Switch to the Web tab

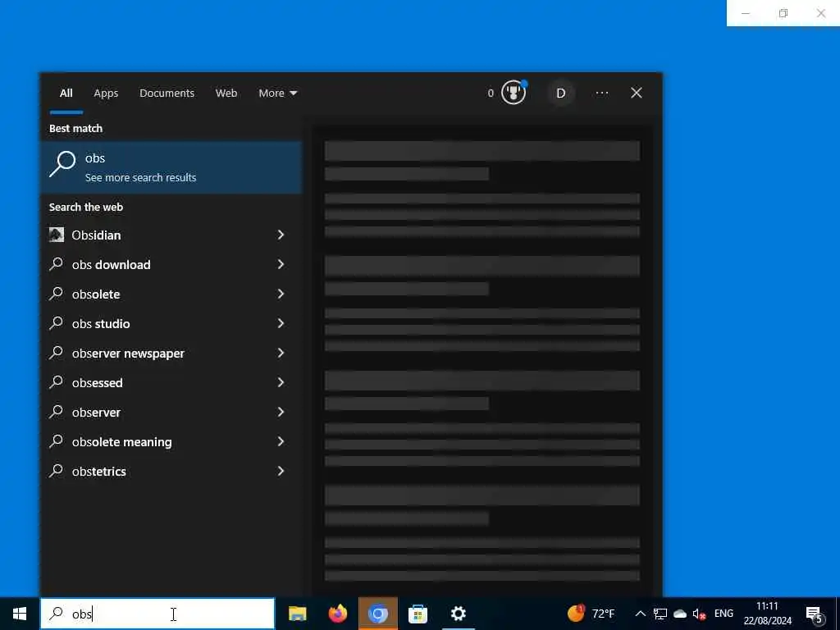point(226,94)
